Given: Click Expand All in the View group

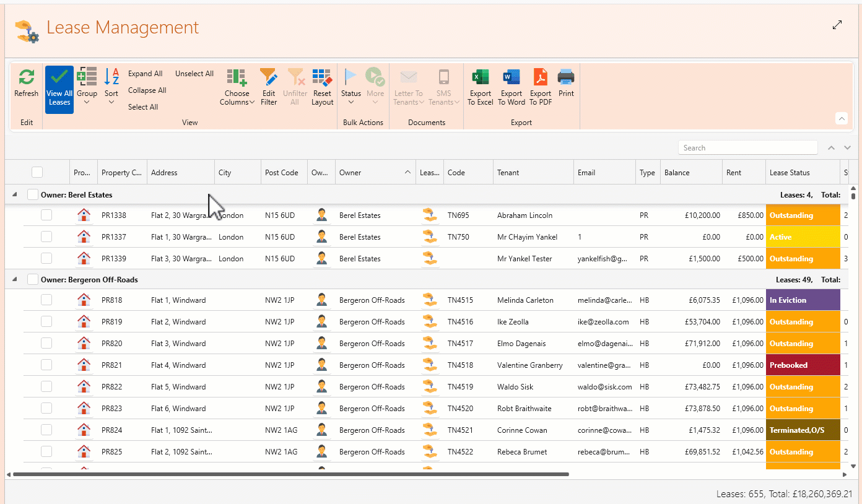Looking at the screenshot, I should click(145, 74).
